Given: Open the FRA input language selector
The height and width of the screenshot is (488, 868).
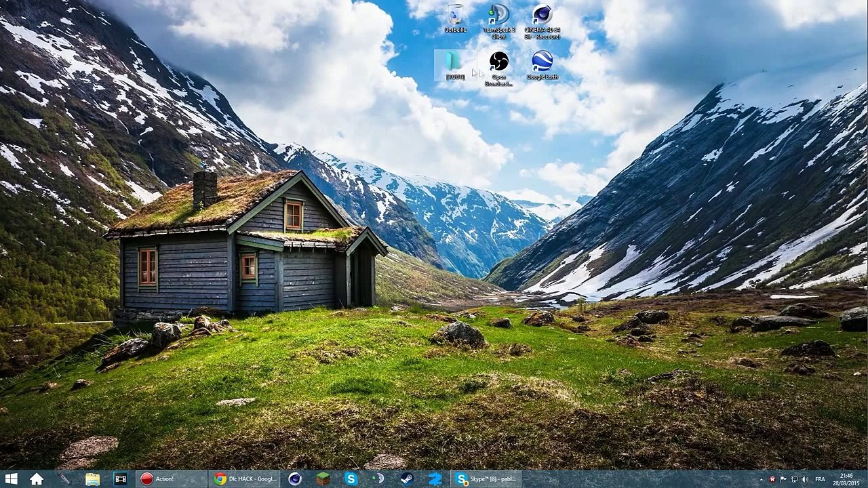Looking at the screenshot, I should tap(820, 479).
